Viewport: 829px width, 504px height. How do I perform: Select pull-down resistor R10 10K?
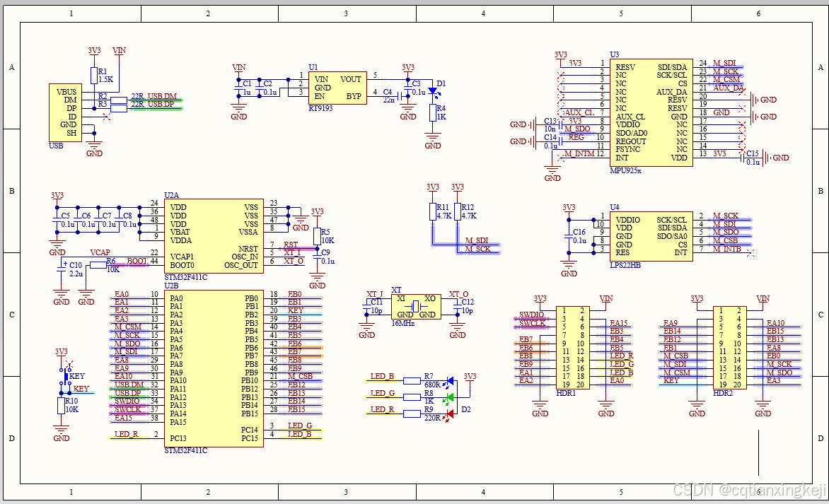coord(62,406)
